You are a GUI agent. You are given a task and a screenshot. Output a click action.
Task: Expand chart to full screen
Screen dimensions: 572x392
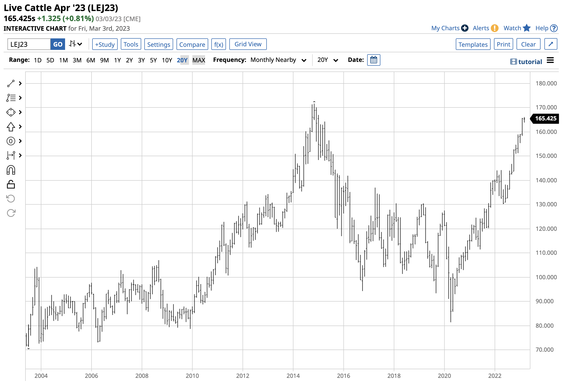(551, 44)
